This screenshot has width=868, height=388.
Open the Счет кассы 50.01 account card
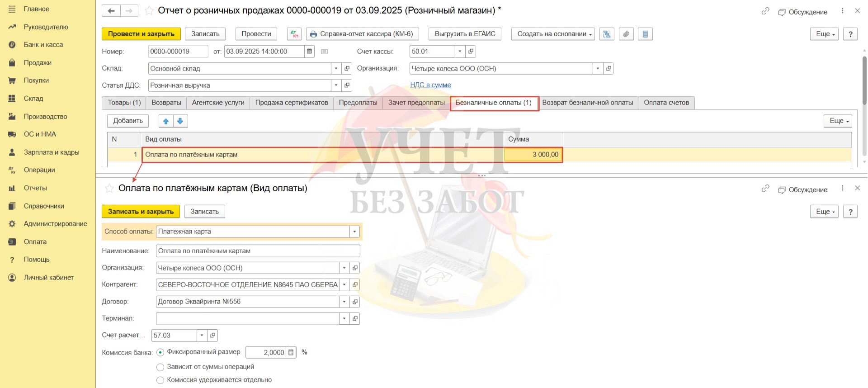(x=471, y=52)
